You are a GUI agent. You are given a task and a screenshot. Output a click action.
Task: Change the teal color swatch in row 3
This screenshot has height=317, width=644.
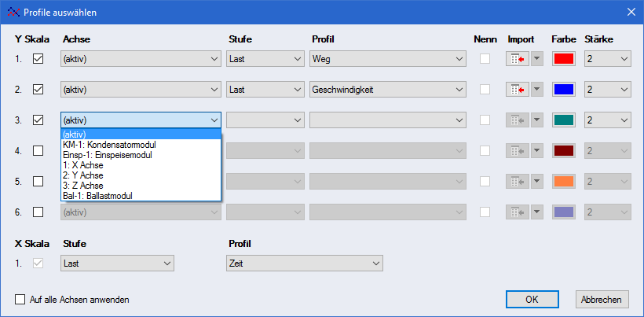point(564,120)
